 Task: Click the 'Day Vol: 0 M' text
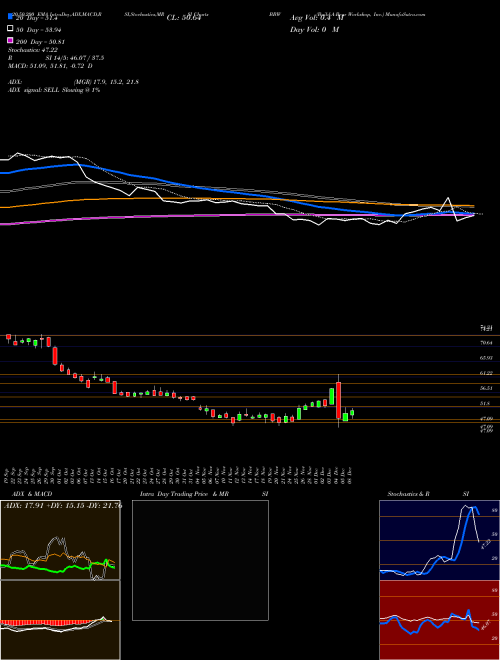pos(314,29)
